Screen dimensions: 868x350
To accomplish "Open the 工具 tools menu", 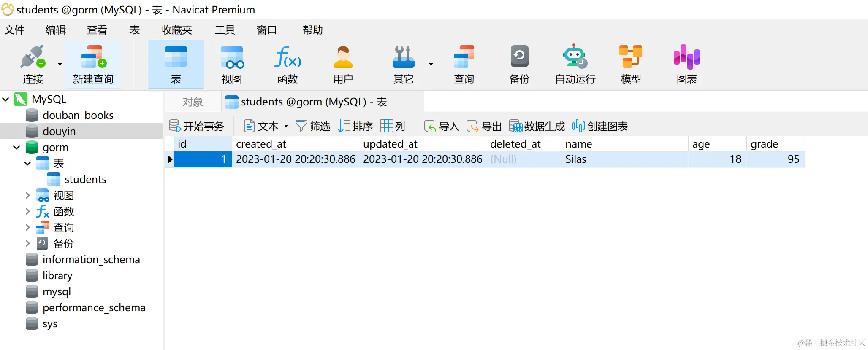I will pyautogui.click(x=225, y=30).
